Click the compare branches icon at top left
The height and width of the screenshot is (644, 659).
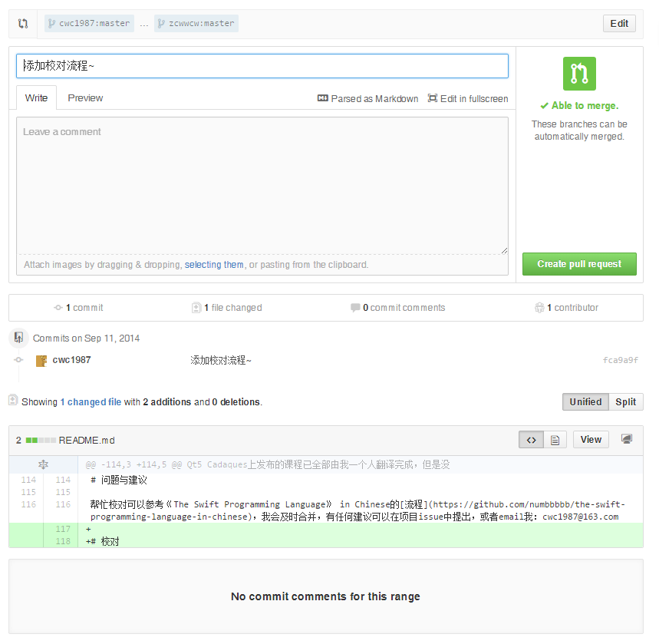tap(23, 24)
